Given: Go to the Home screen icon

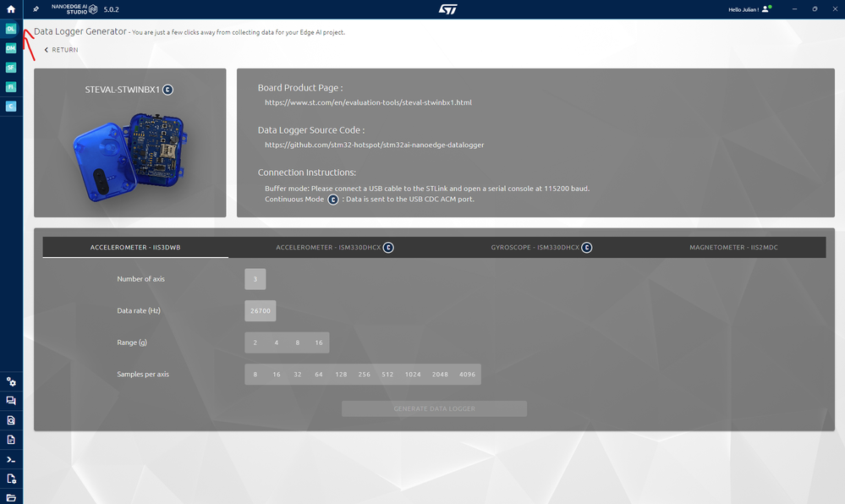Looking at the screenshot, I should click(x=11, y=9).
